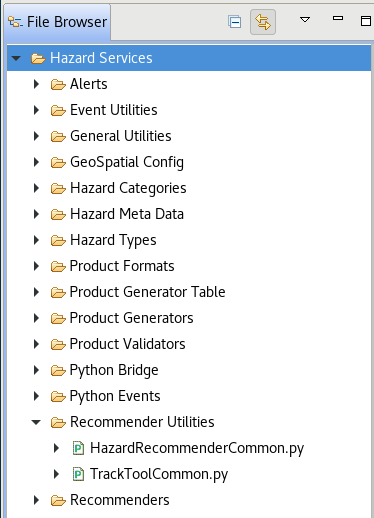Select the Recommenders folder label
Image resolution: width=374 pixels, height=518 pixels.
click(119, 500)
